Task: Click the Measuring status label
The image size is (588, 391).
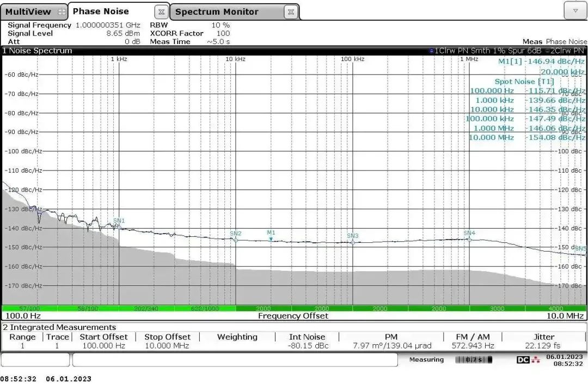Action: click(426, 359)
